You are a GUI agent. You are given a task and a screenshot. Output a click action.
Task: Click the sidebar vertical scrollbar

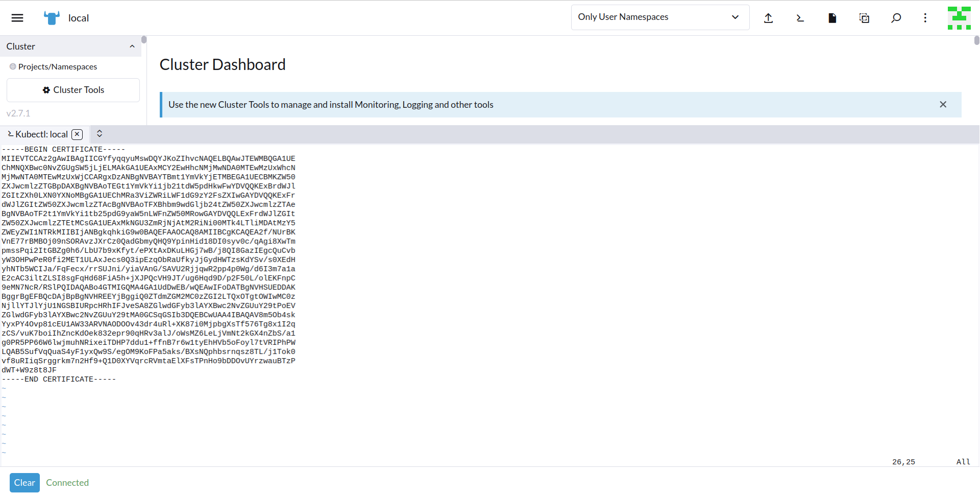point(144,40)
